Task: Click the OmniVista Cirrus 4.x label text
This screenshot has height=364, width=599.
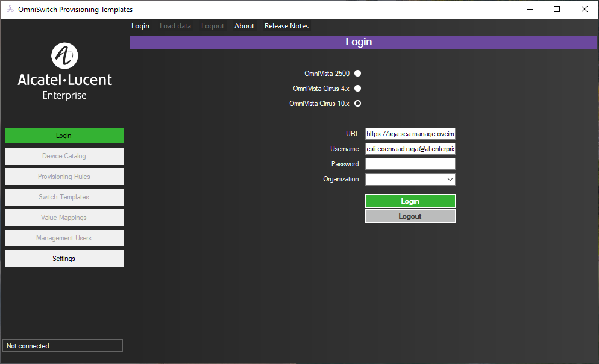Action: (x=321, y=88)
